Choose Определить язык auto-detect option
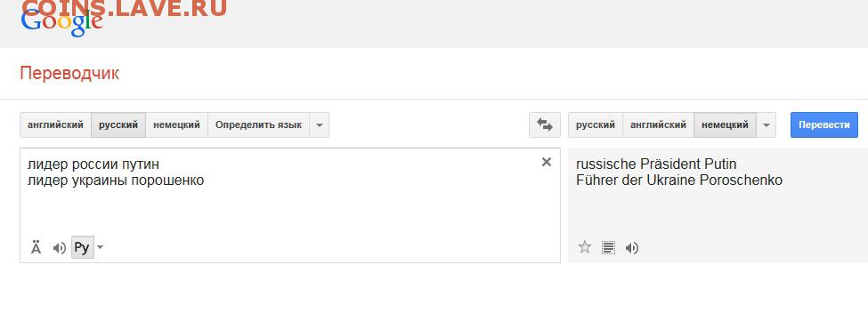This screenshot has height=321, width=868. (258, 124)
